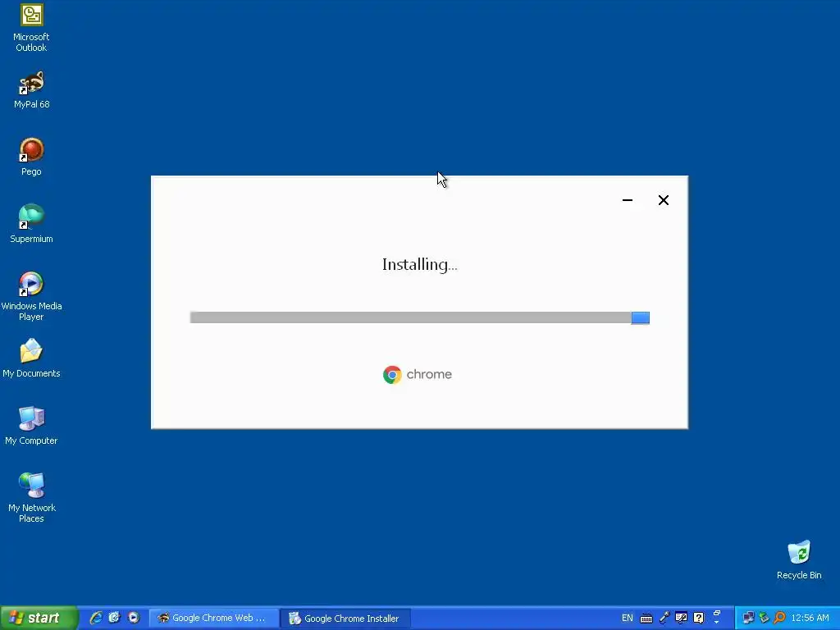840x630 pixels.
Task: Click the EN language indicator
Action: click(628, 618)
